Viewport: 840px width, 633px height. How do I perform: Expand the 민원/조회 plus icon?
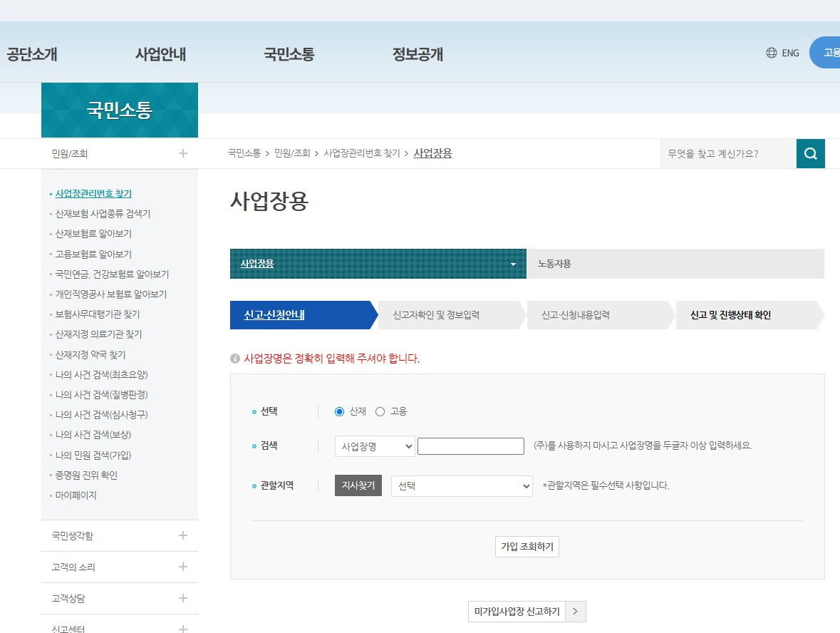pos(182,153)
